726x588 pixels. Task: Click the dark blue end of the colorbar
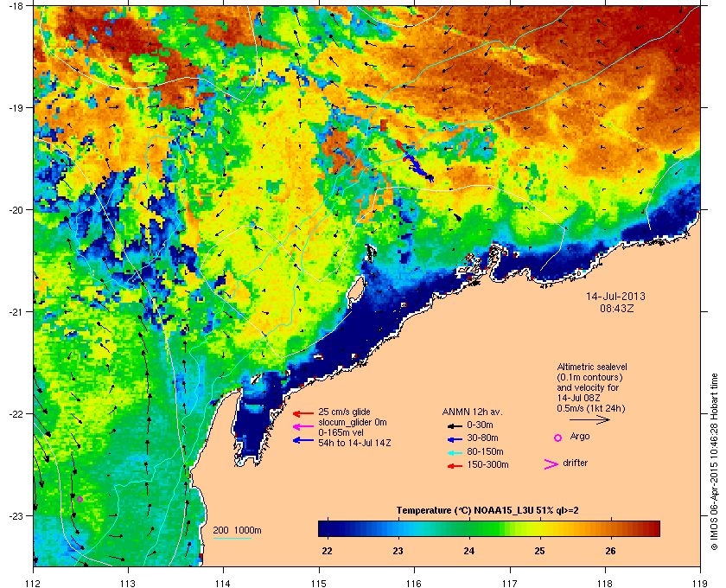click(x=325, y=528)
